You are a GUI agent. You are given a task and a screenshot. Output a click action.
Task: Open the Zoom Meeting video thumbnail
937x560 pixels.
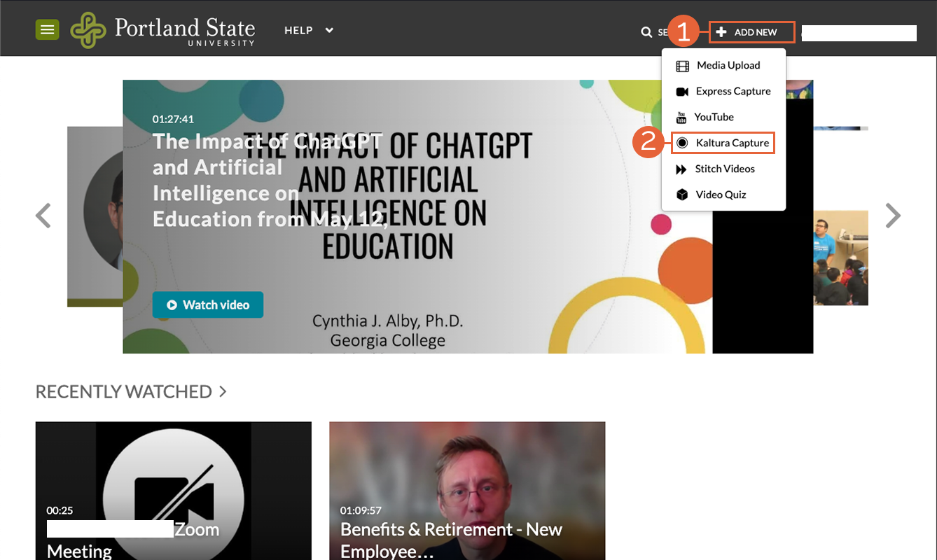click(174, 491)
